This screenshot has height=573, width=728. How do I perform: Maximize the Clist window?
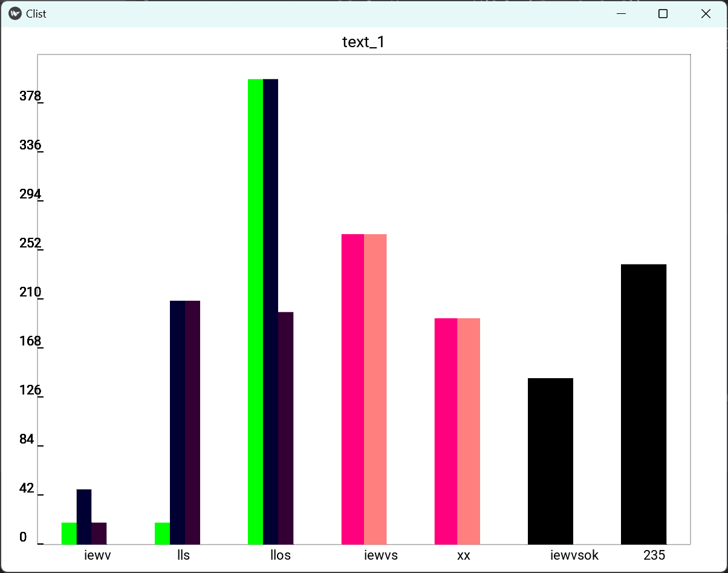(663, 13)
